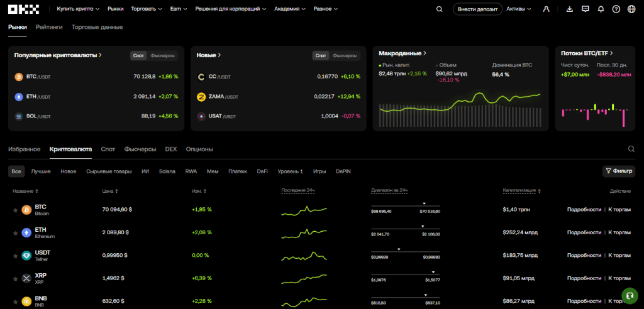Select the ИИ category filter
644x309 pixels.
click(x=145, y=171)
